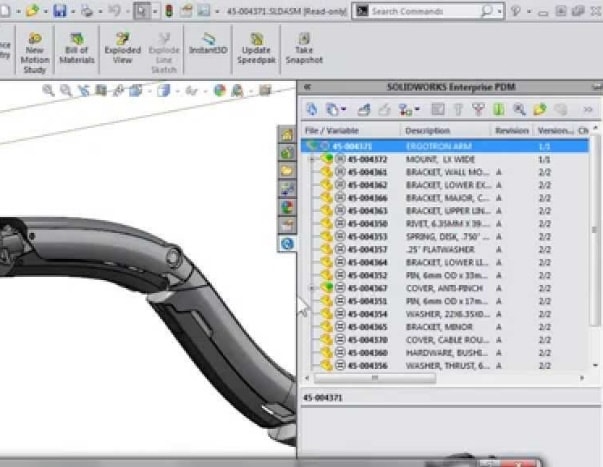Collapse the SOLIDWORKS Enterprise PDM panel
The height and width of the screenshot is (467, 603).
(x=307, y=87)
